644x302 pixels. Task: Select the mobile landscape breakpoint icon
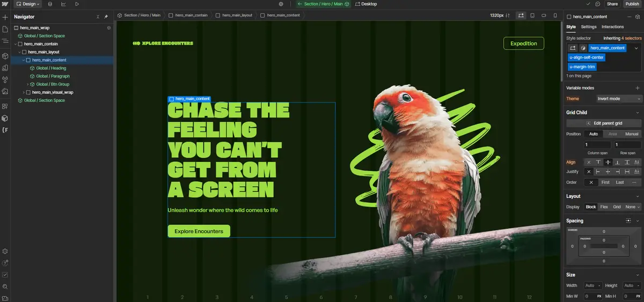click(543, 15)
